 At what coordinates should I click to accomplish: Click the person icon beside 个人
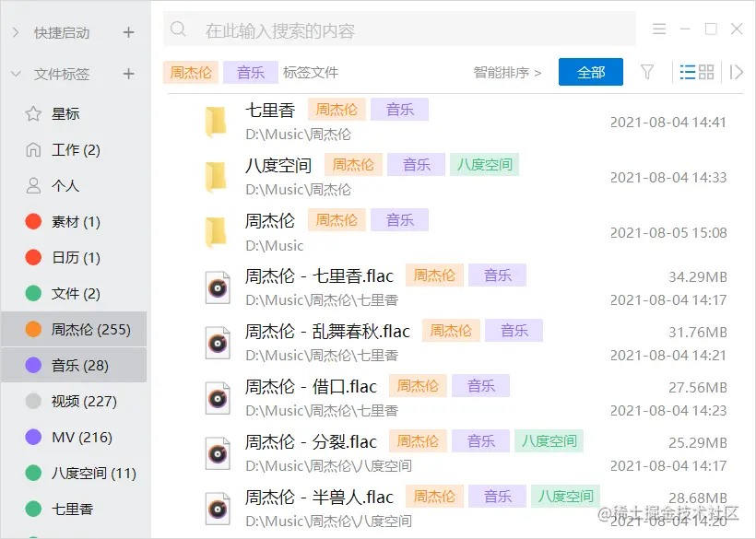[33, 185]
